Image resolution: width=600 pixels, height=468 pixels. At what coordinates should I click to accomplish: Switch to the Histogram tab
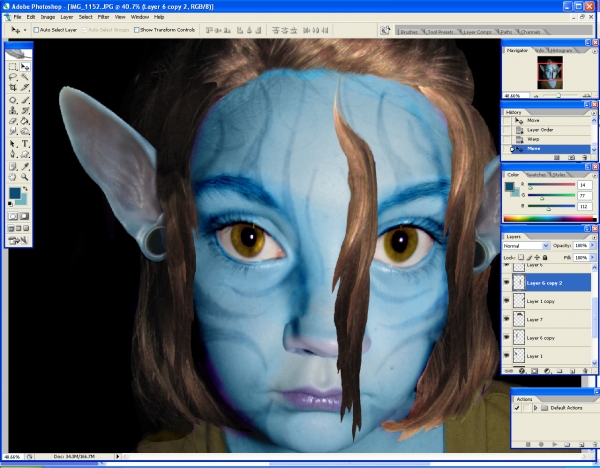click(x=561, y=50)
